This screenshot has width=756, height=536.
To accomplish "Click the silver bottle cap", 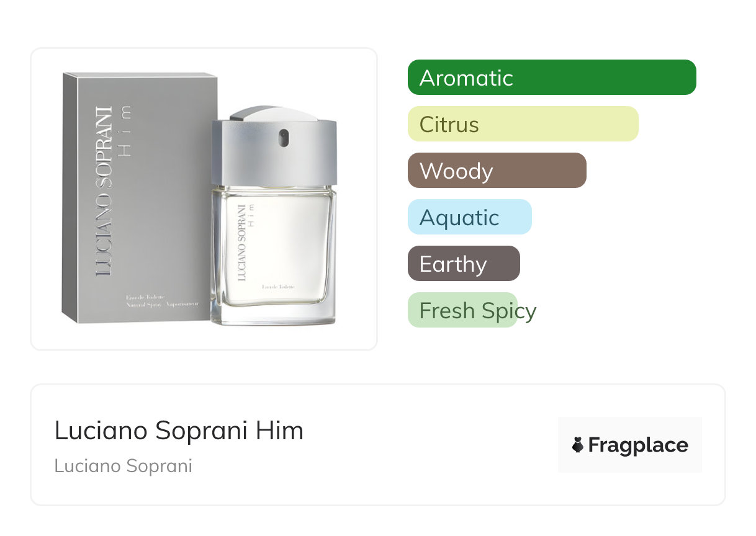I will click(274, 149).
